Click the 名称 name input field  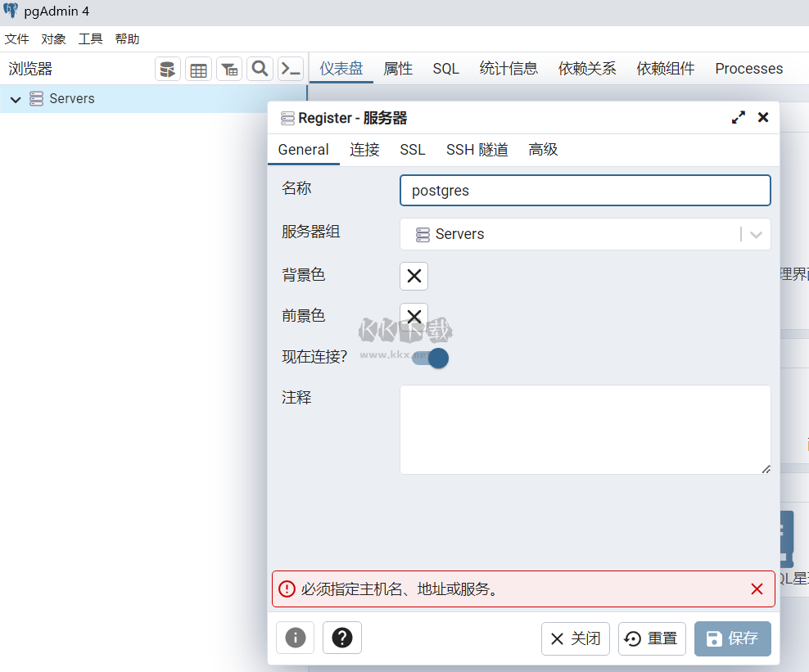tap(585, 191)
